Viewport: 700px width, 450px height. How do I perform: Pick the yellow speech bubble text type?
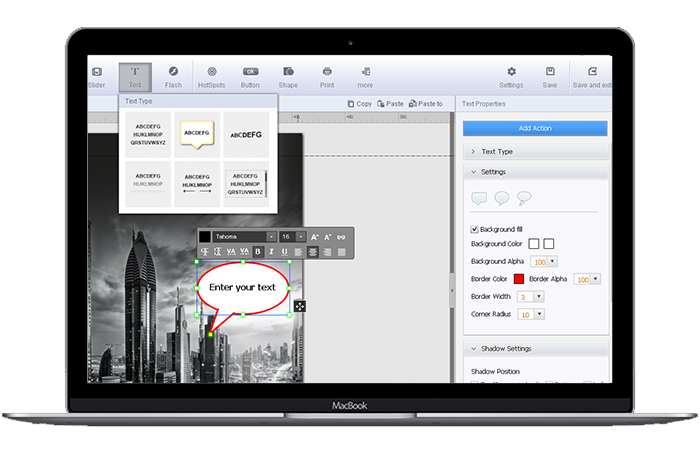[195, 132]
